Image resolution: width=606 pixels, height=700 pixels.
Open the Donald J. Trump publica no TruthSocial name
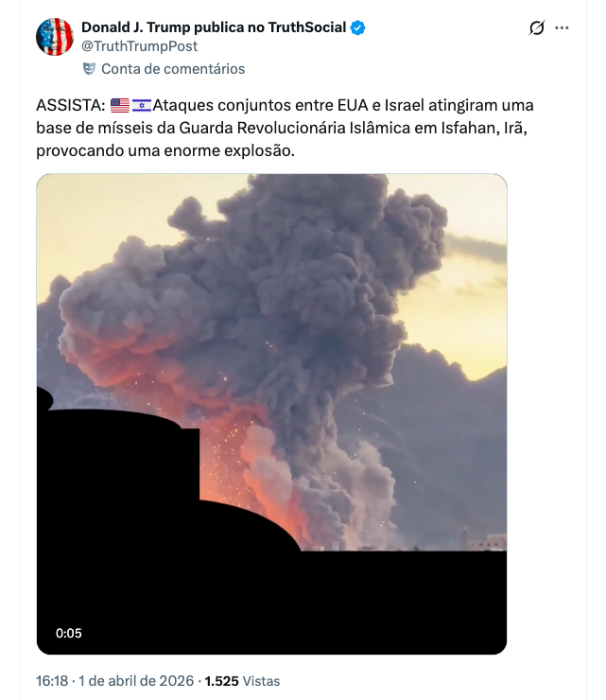(x=214, y=27)
